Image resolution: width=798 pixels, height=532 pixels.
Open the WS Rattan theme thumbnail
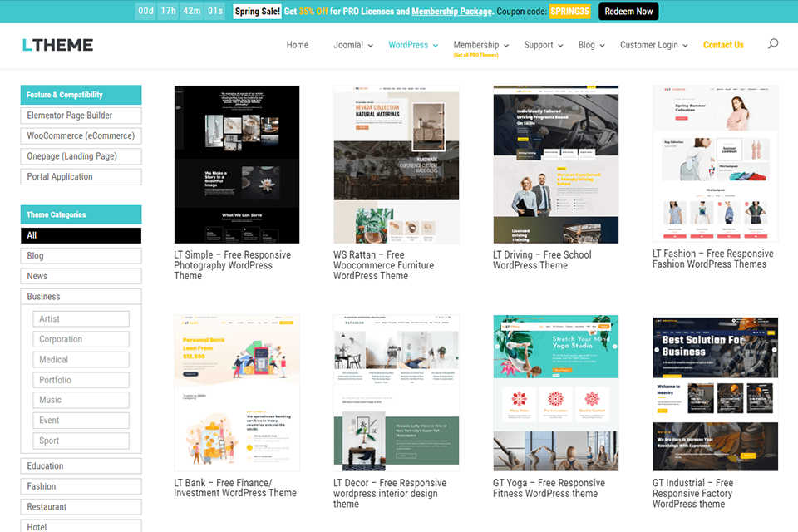pyautogui.click(x=397, y=165)
